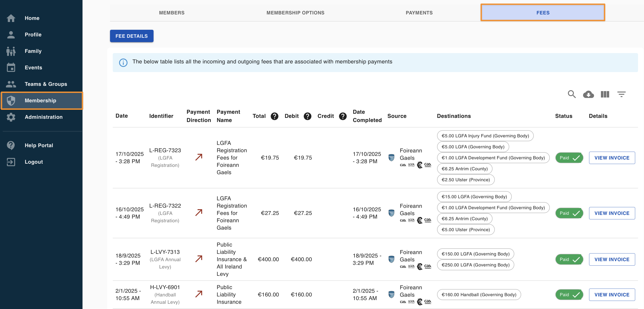Click the Total column help icon

tap(274, 116)
